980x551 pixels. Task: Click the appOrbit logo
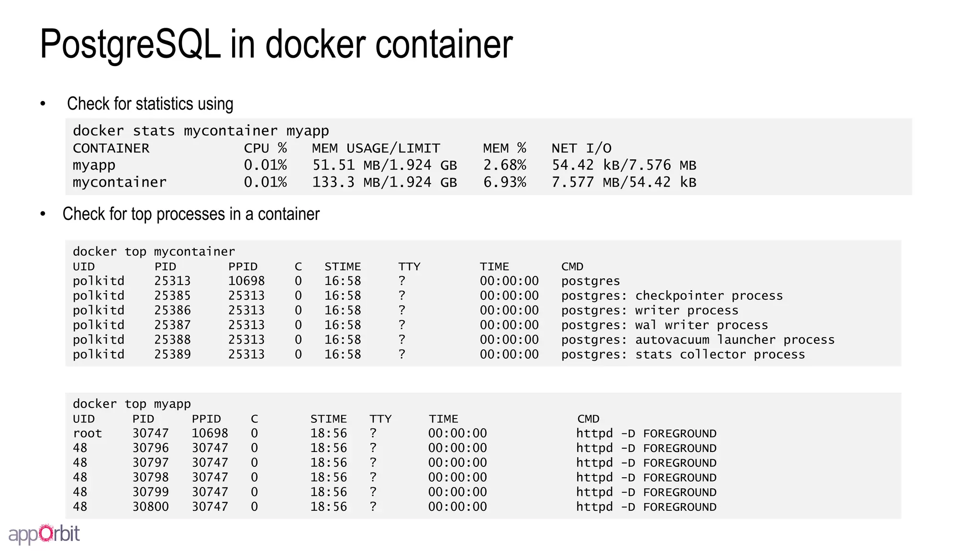coord(44,534)
